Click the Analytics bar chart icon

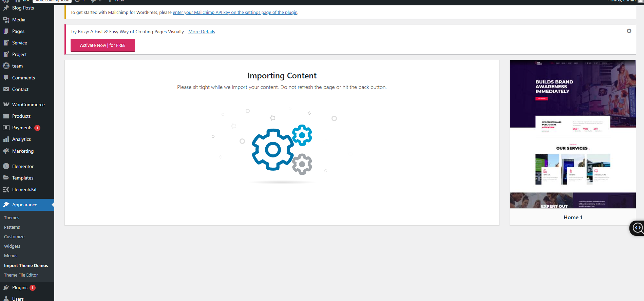6,139
